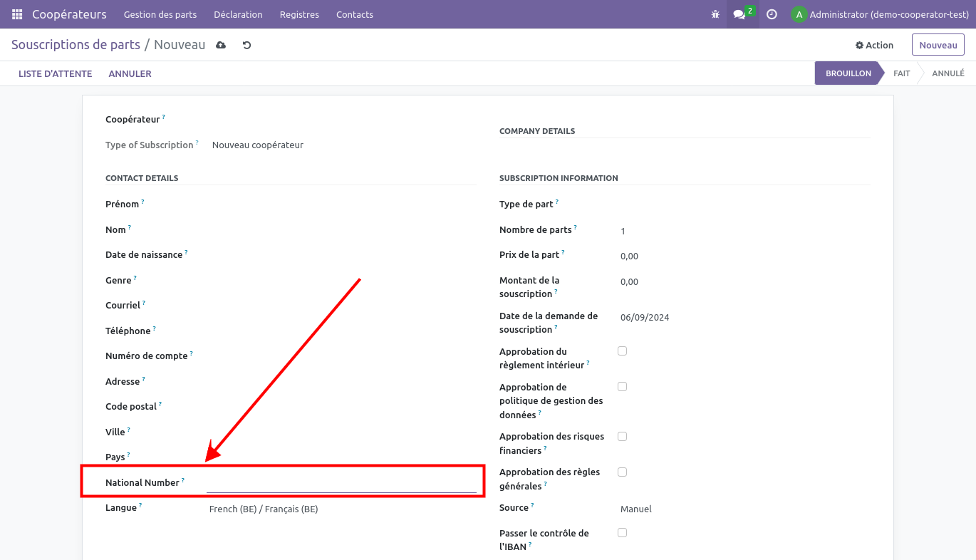Viewport: 976px width, 560px height.
Task: Open the Gestion des parts menu
Action: pos(160,14)
